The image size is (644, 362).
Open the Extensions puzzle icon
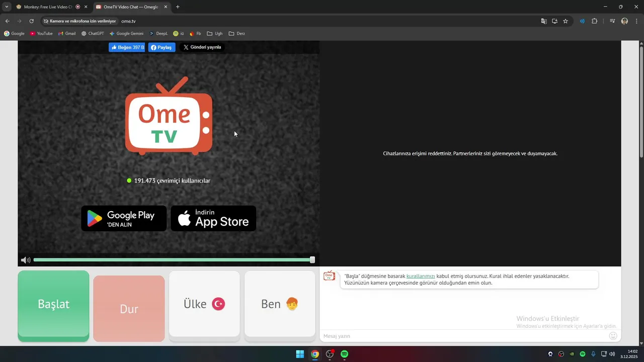[x=595, y=21]
